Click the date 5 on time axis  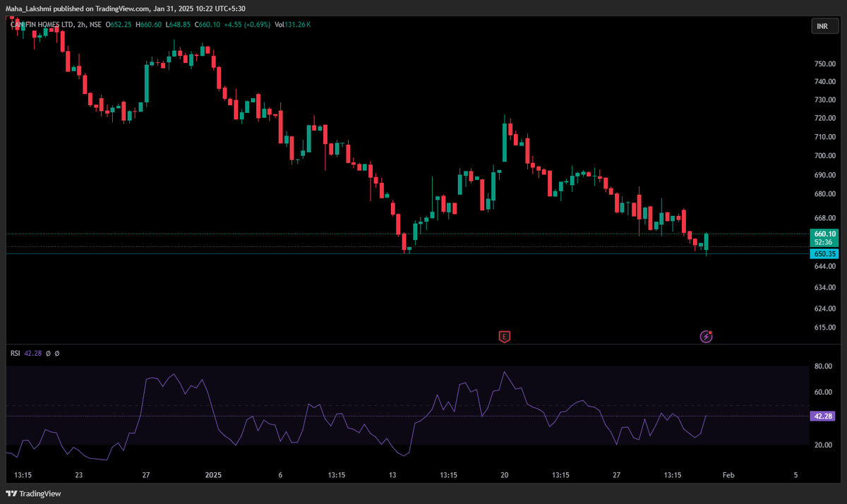795,475
